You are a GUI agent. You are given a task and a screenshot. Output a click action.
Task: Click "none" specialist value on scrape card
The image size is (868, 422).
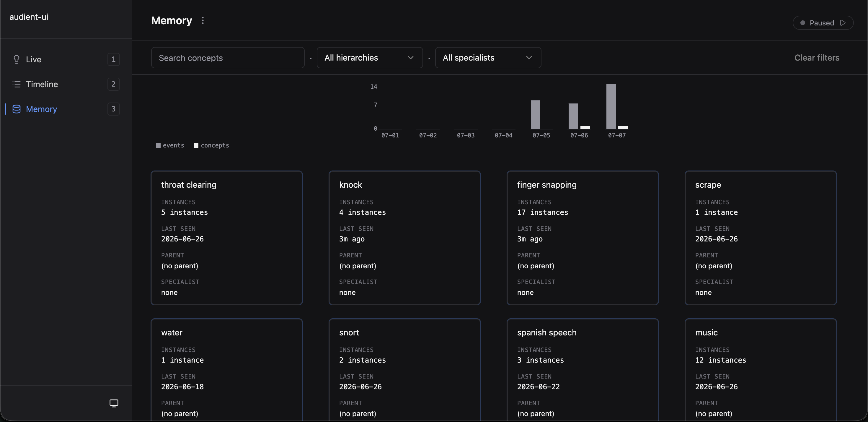(703, 293)
